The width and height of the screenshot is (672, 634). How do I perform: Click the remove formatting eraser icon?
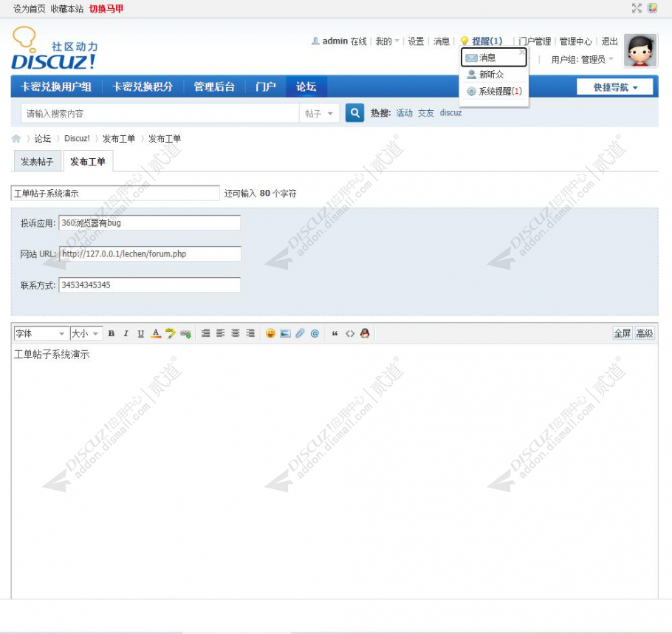point(171,333)
